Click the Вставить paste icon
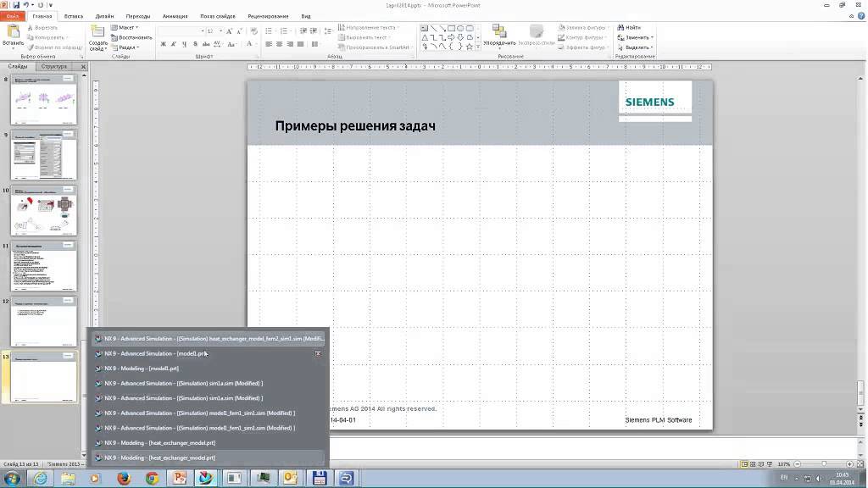This screenshot has width=868, height=488. click(13, 31)
